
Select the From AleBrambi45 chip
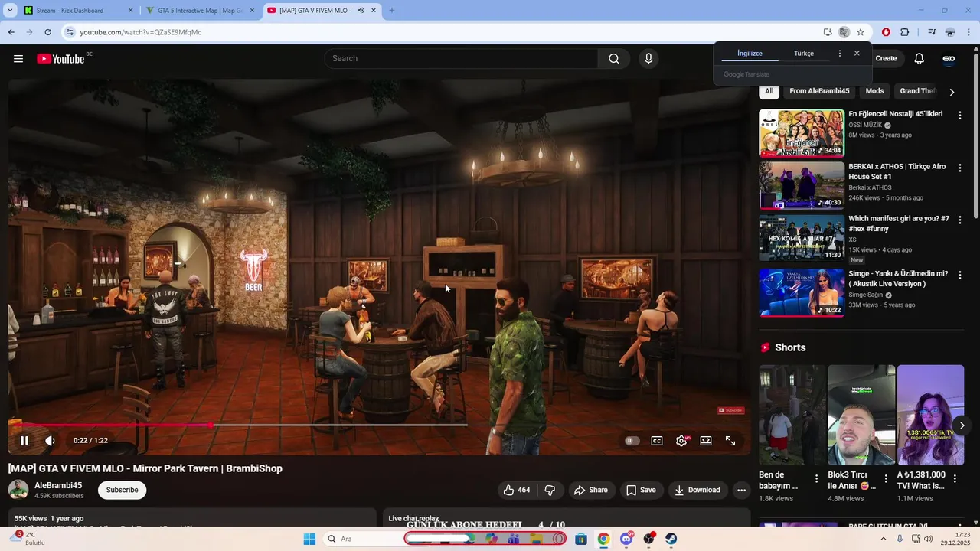pos(819,91)
